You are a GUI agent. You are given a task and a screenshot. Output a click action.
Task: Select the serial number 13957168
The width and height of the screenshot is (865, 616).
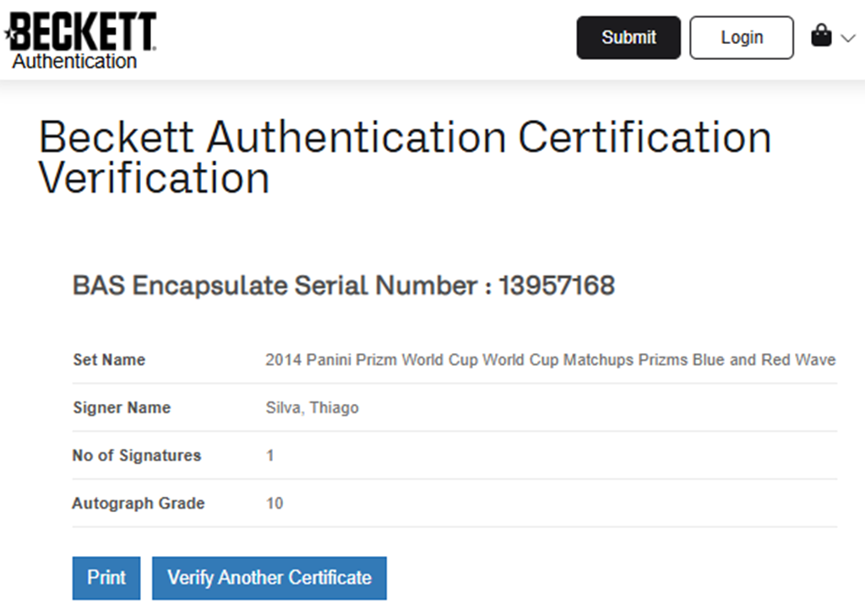(x=557, y=286)
